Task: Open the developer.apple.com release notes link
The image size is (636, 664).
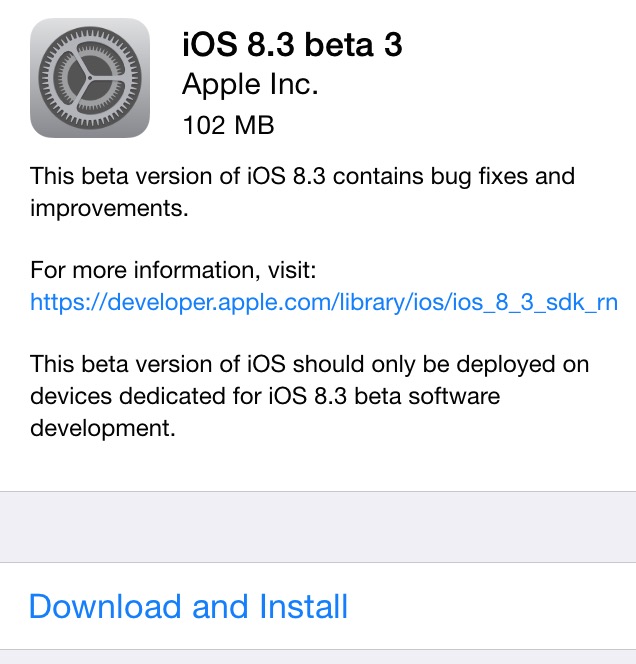Action: coord(323,301)
